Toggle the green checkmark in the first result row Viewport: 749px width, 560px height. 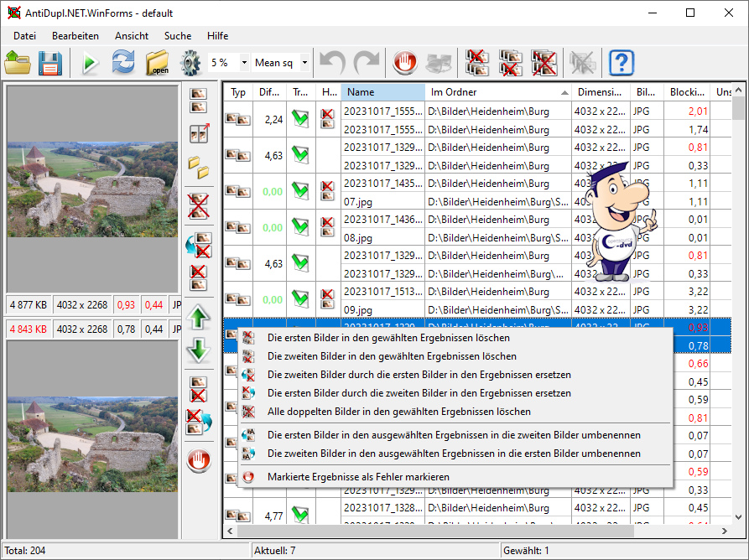(300, 119)
